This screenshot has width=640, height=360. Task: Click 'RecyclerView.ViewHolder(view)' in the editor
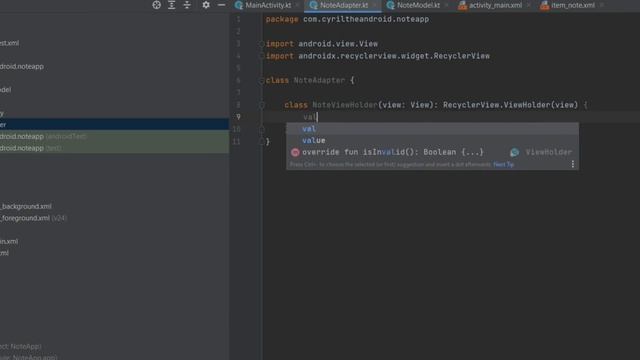coord(510,105)
